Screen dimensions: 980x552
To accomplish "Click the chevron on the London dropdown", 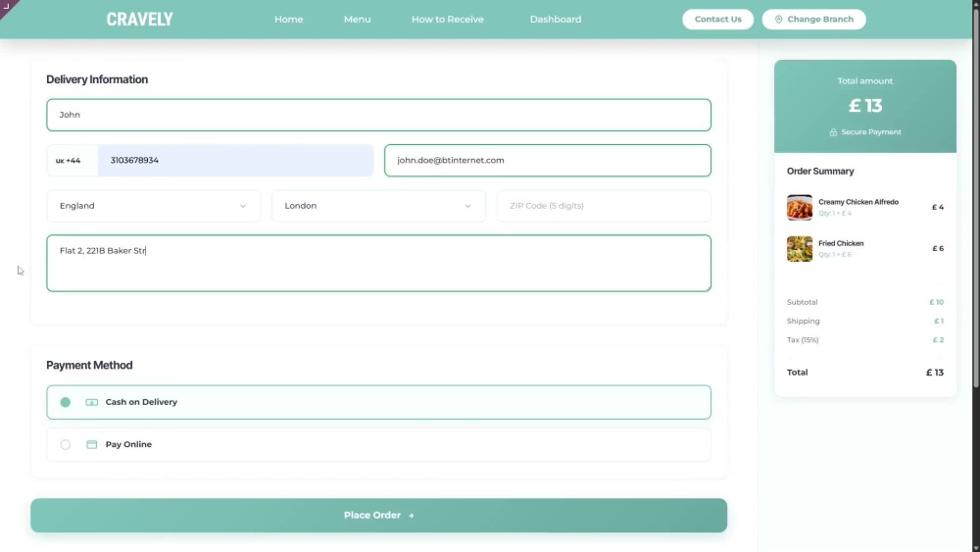I will point(467,206).
